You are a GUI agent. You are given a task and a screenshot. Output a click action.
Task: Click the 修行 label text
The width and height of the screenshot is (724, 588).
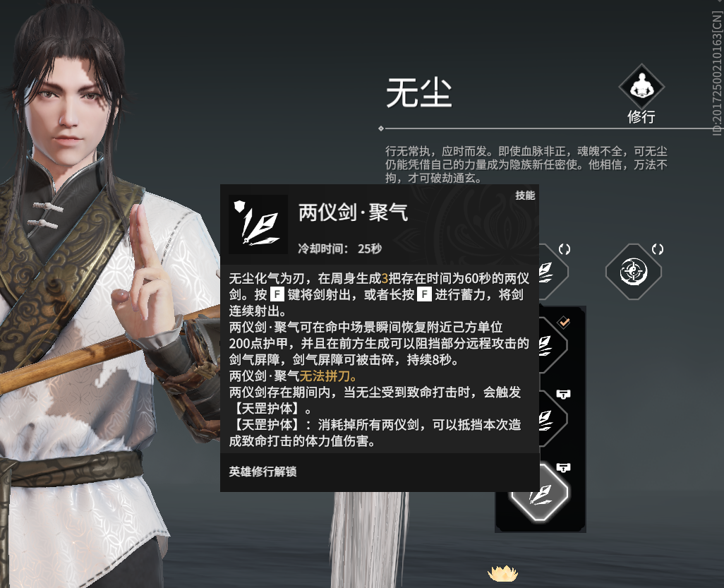[x=641, y=117]
